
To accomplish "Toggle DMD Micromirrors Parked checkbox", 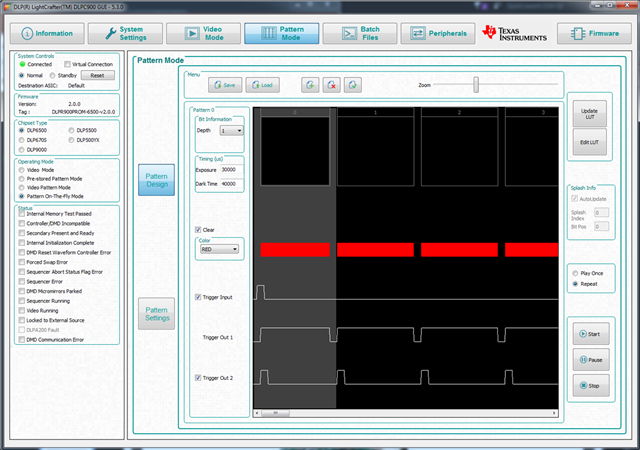I will click(22, 291).
